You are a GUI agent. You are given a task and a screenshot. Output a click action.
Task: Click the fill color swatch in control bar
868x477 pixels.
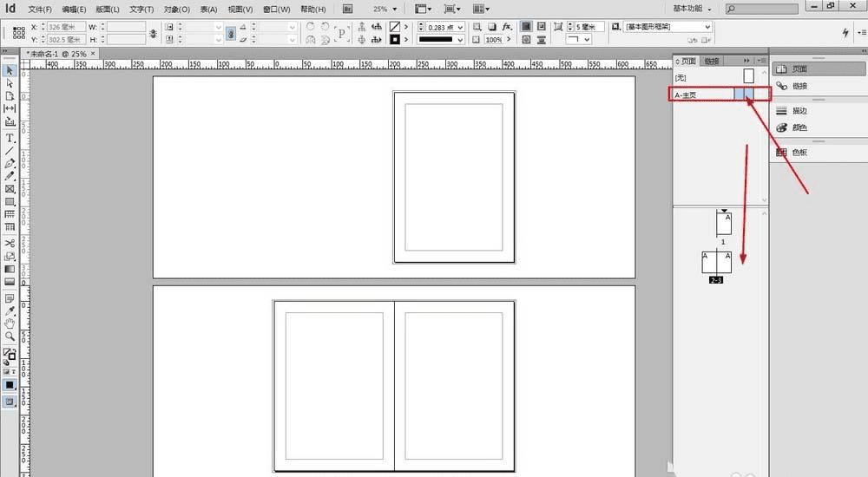[394, 27]
